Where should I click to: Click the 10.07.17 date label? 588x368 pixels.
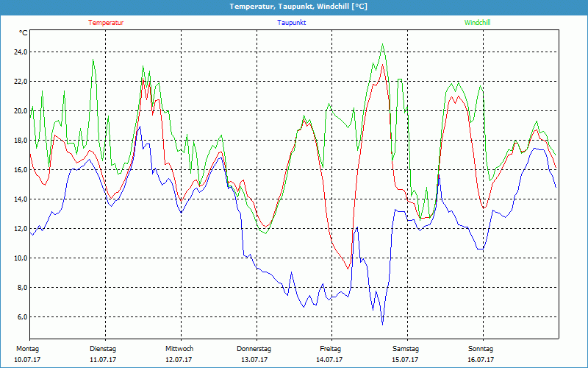pos(27,360)
